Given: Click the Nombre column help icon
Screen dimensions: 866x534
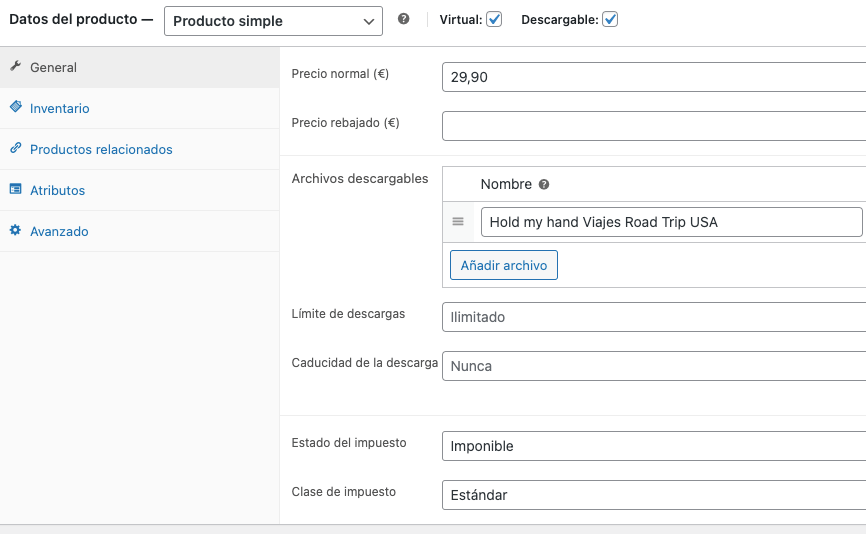Looking at the screenshot, I should click(x=544, y=184).
